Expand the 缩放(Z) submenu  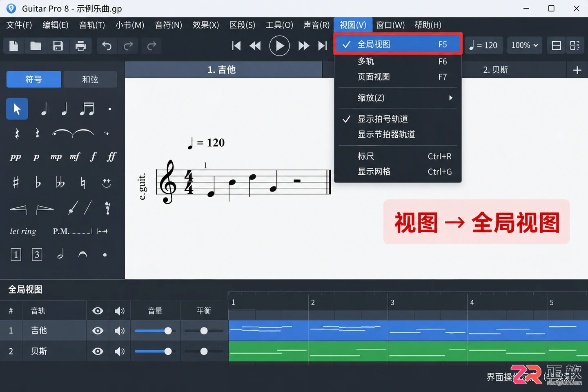tap(398, 98)
